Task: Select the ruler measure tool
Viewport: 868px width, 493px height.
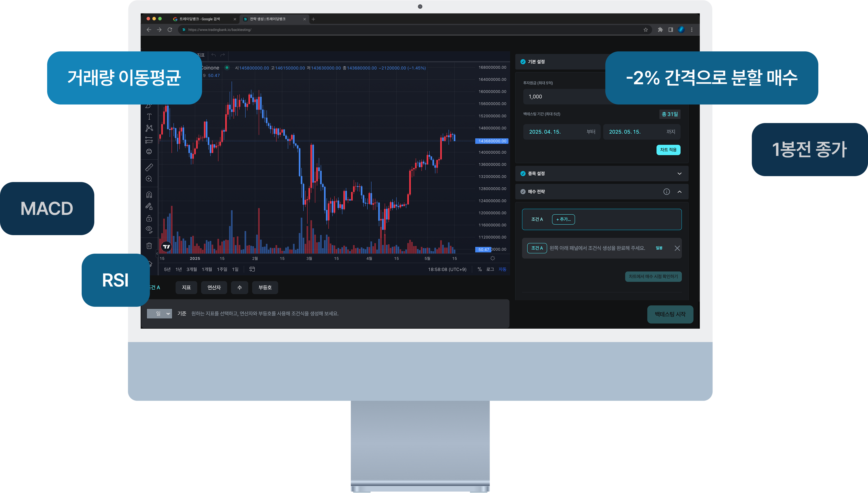Action: pos(149,167)
